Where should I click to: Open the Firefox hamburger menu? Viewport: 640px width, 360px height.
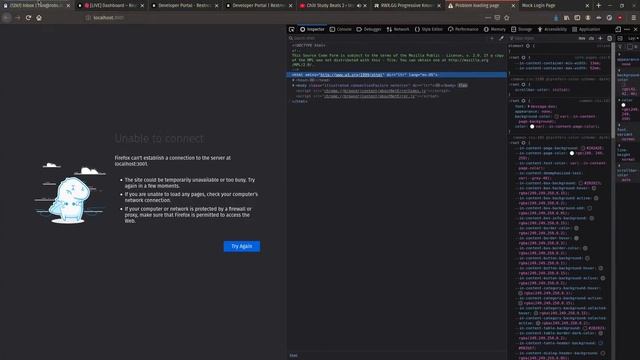(633, 18)
